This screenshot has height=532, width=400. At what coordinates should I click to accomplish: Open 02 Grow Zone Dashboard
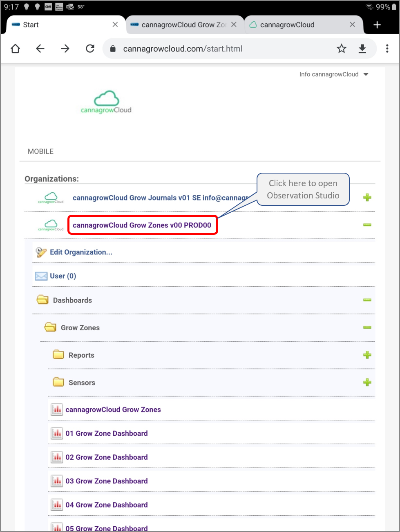106,457
